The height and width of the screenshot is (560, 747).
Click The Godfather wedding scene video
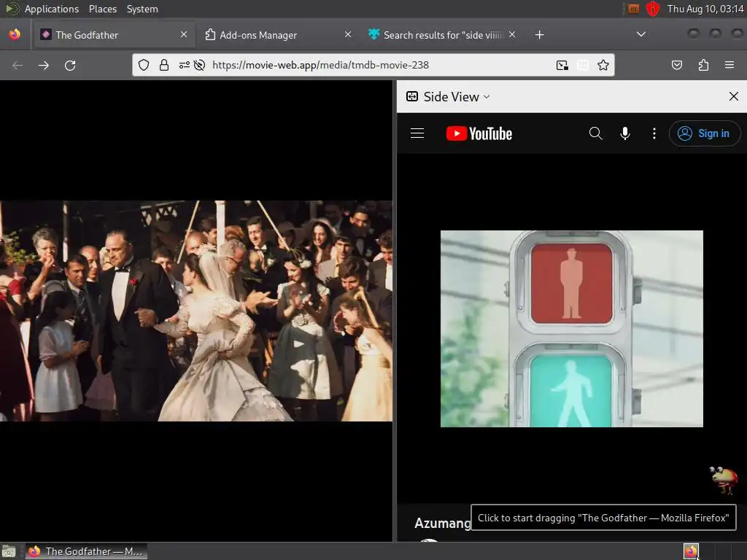click(x=196, y=311)
